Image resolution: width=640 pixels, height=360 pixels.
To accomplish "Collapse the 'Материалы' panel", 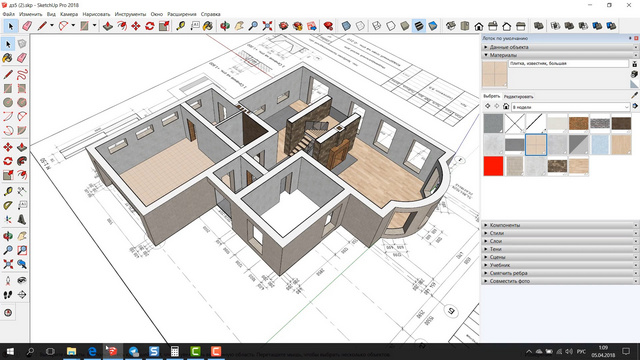I will pos(560,55).
